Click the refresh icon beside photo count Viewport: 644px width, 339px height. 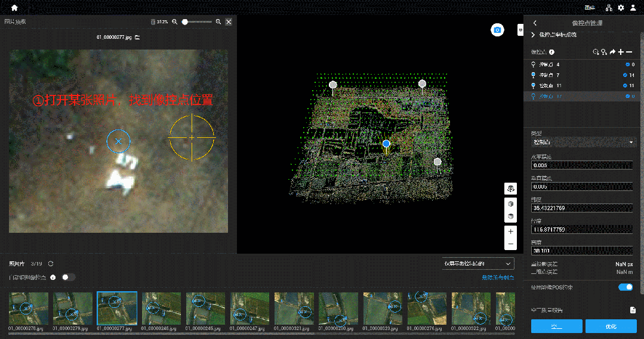[x=51, y=264]
